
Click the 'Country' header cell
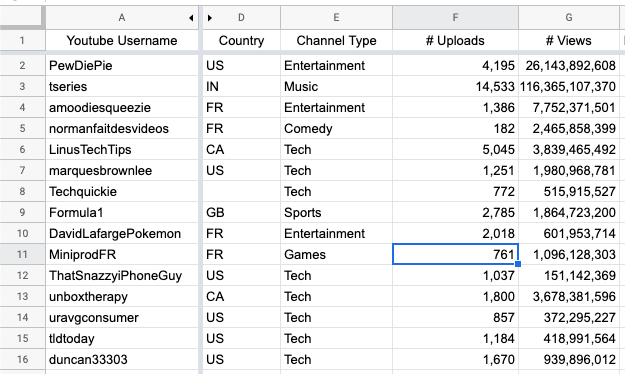click(x=242, y=40)
